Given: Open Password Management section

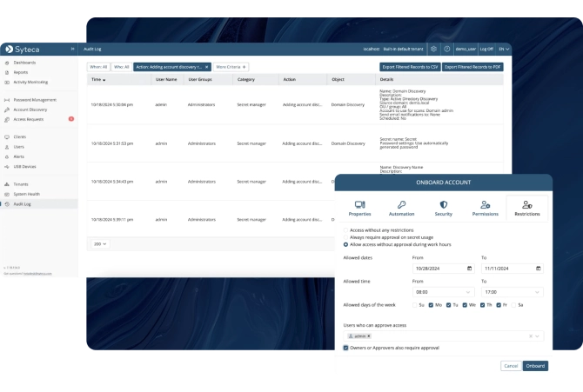Looking at the screenshot, I should (35, 100).
